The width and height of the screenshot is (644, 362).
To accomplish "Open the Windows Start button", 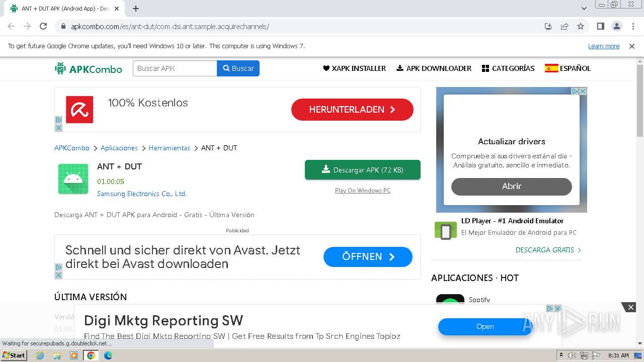I will coord(14,355).
